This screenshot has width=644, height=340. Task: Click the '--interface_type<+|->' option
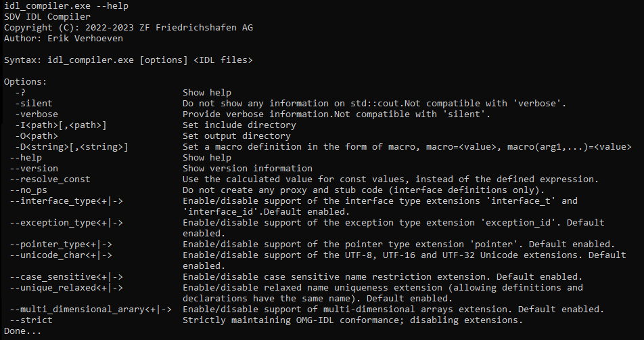coord(66,201)
